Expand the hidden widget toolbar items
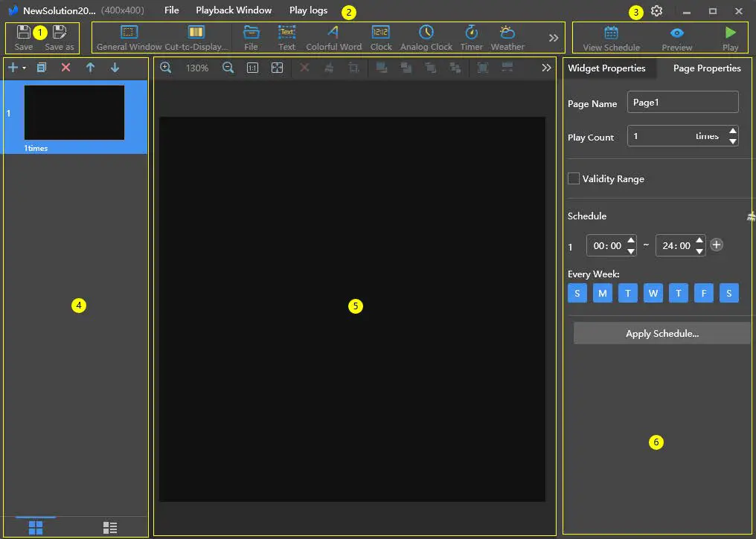 point(552,36)
